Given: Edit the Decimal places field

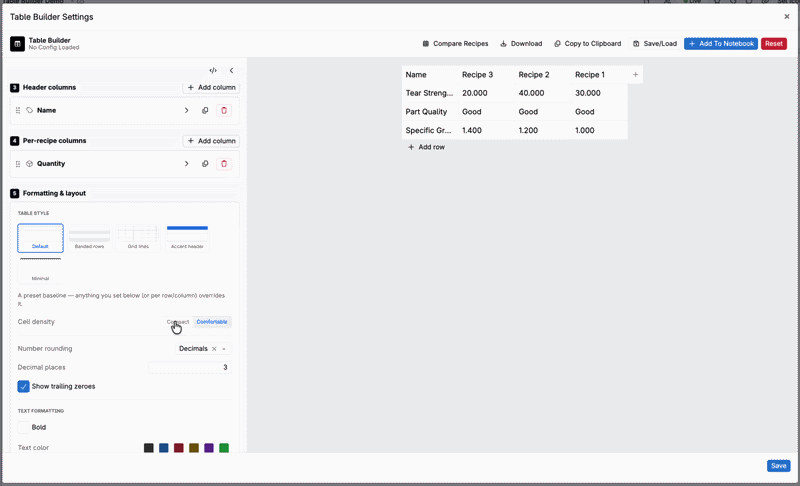Looking at the screenshot, I should tap(190, 367).
